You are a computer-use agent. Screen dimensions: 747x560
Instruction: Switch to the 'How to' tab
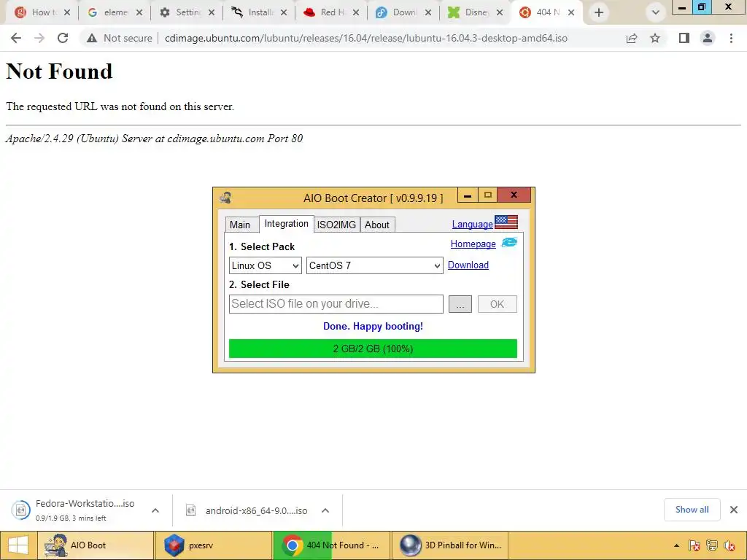click(x=42, y=12)
